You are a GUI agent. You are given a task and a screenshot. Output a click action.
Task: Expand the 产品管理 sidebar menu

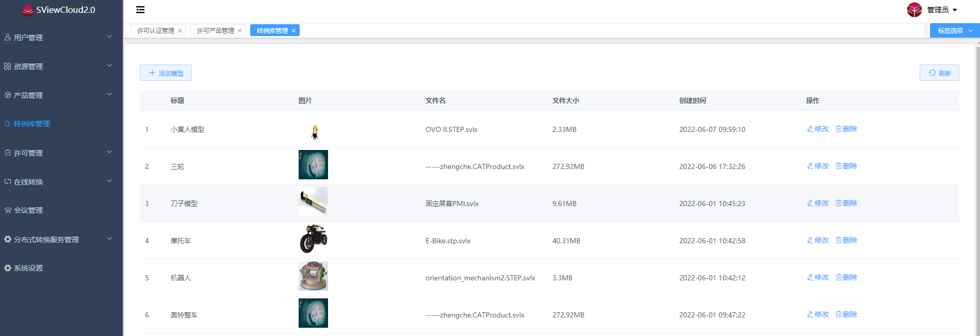(x=61, y=95)
